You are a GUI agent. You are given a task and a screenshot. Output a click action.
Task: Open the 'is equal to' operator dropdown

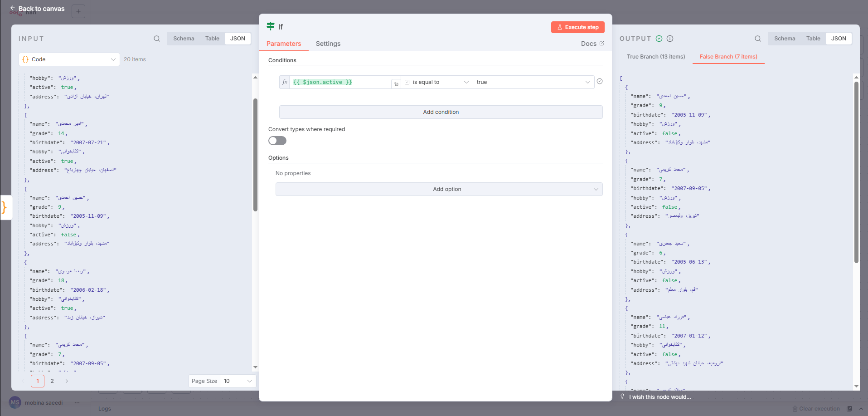tap(436, 82)
